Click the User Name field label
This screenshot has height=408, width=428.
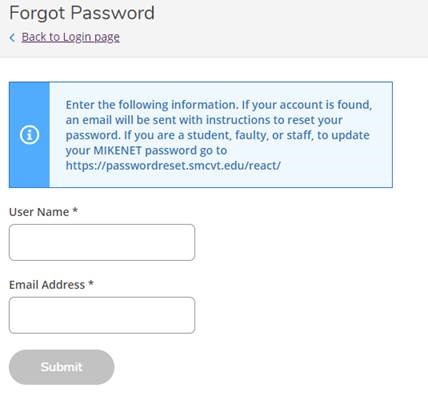coord(39,212)
